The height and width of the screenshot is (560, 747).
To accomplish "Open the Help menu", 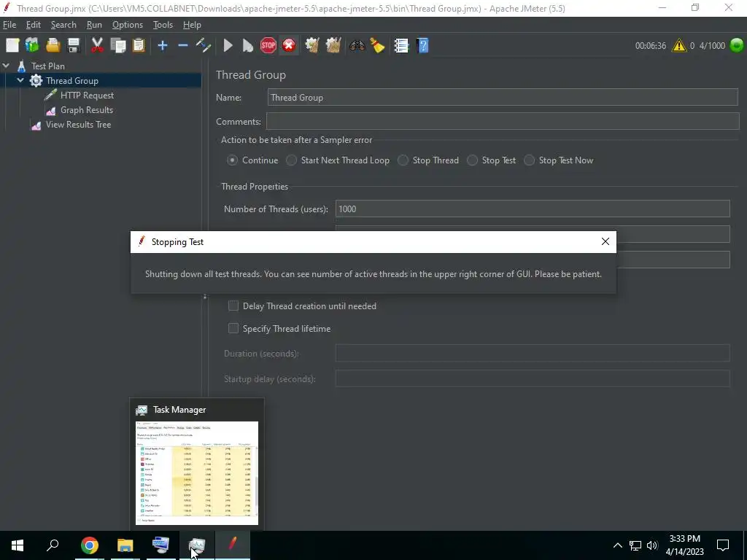I will (x=192, y=25).
